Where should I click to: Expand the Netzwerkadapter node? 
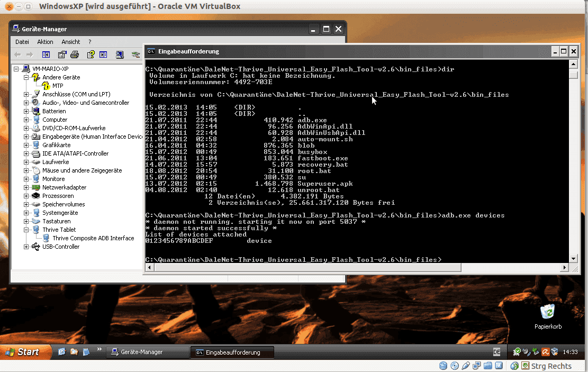click(26, 187)
